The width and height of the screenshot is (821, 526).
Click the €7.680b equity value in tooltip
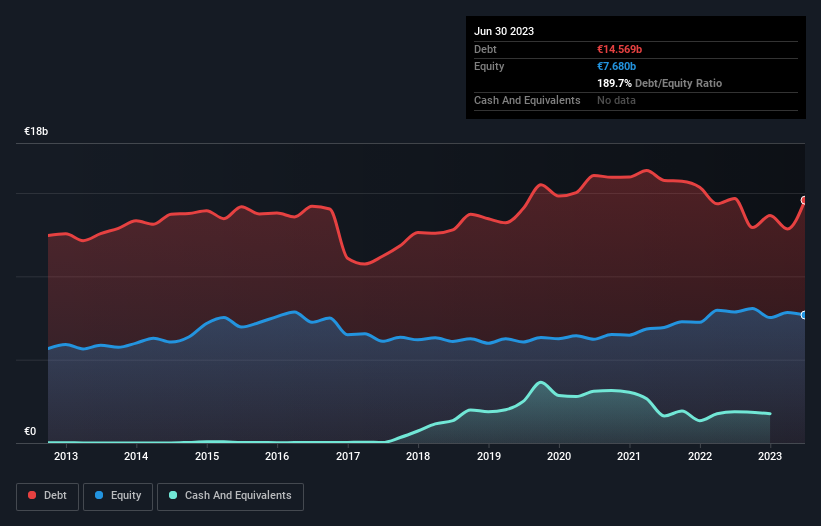616,66
